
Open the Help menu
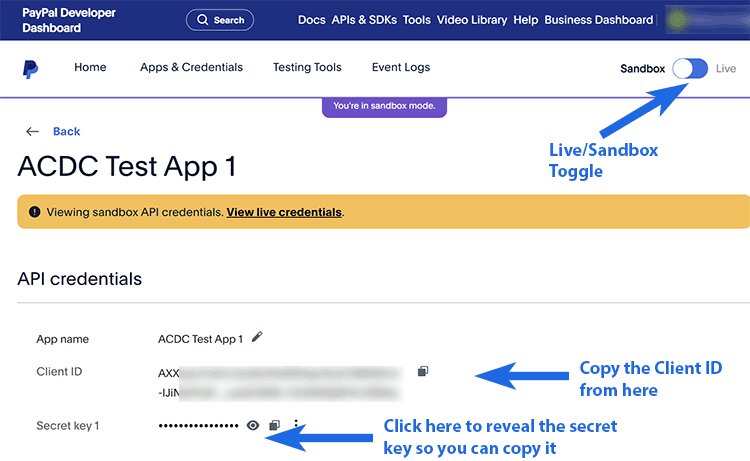526,20
